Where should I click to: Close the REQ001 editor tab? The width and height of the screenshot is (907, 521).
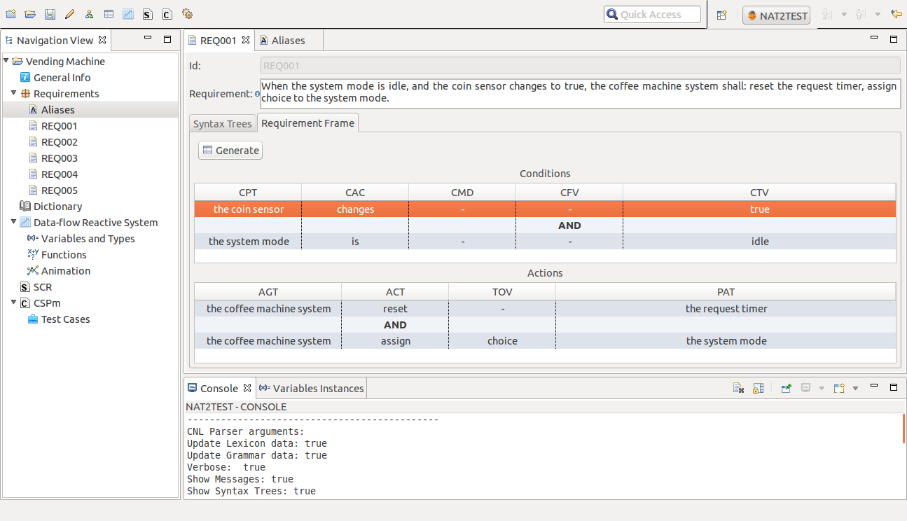[x=246, y=40]
